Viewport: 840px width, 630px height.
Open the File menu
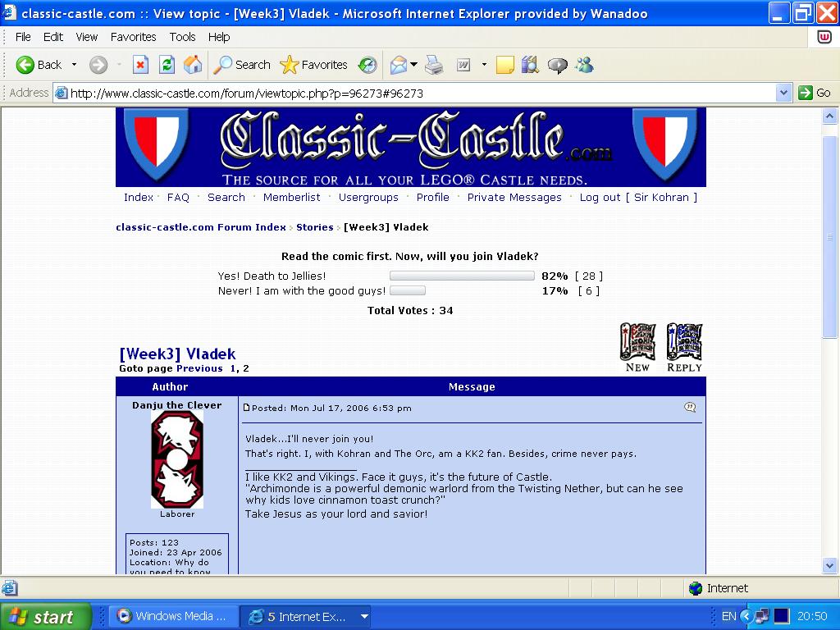coord(23,37)
